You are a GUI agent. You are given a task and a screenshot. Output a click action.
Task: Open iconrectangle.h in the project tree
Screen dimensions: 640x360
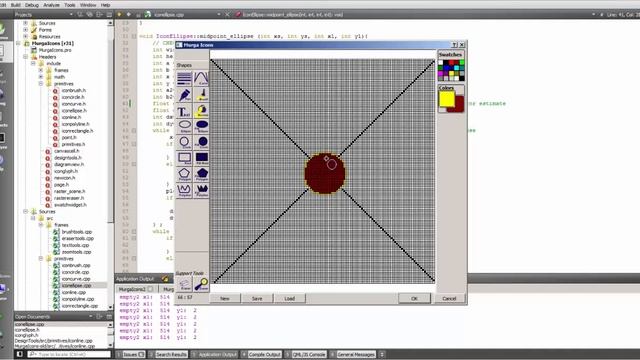[77, 131]
